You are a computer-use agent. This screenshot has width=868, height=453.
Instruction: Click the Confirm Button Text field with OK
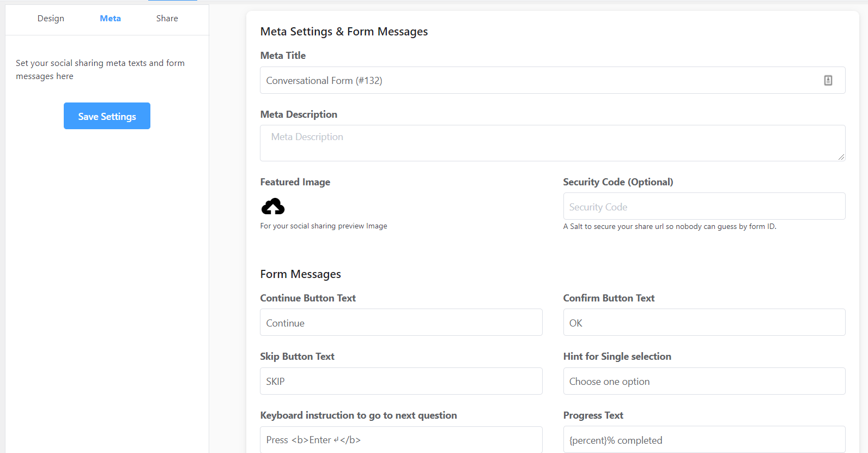(703, 323)
